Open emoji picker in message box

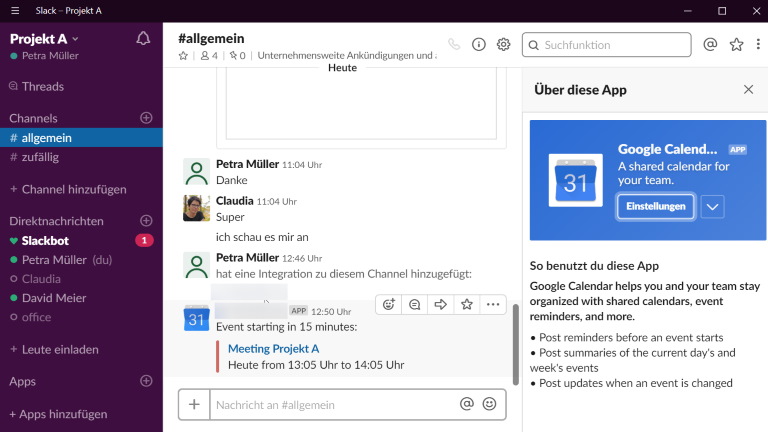pyautogui.click(x=489, y=405)
